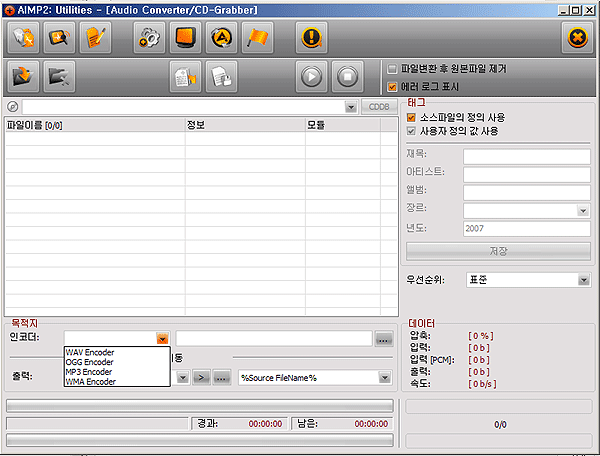Image resolution: width=600 pixels, height=456 pixels.
Task: Open settings gears icon
Action: click(x=149, y=37)
